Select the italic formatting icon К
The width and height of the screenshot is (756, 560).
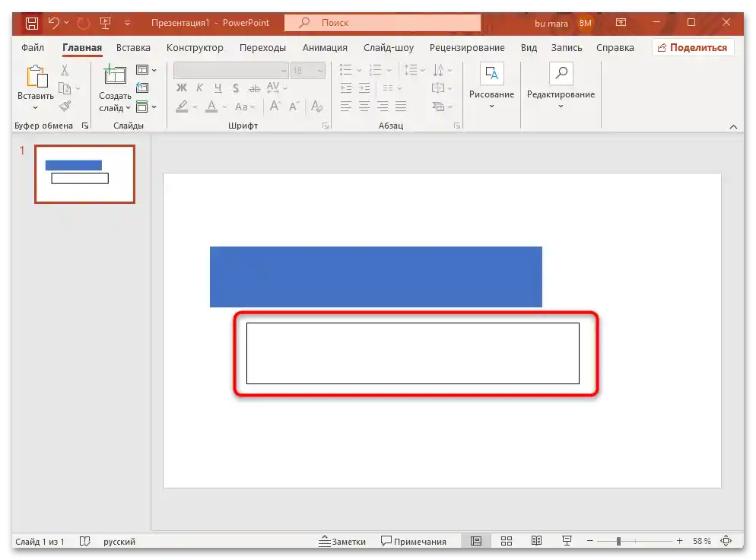pyautogui.click(x=199, y=88)
